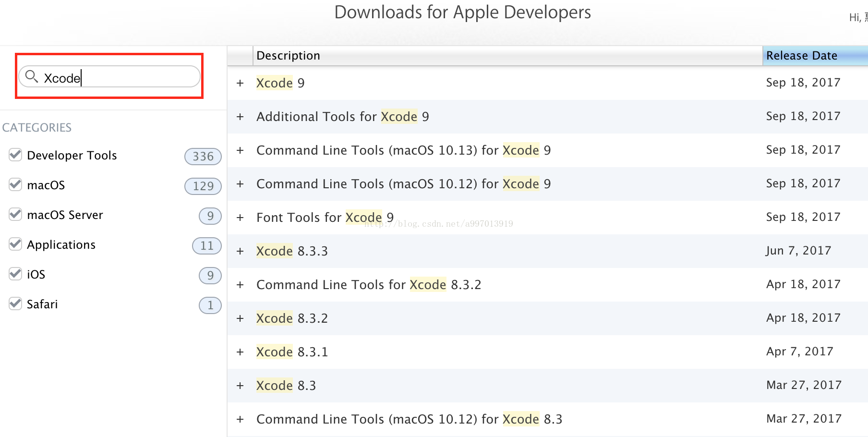Viewport: 868px width, 437px height.
Task: Select the Xcode 8.3.3 description text
Action: (292, 251)
